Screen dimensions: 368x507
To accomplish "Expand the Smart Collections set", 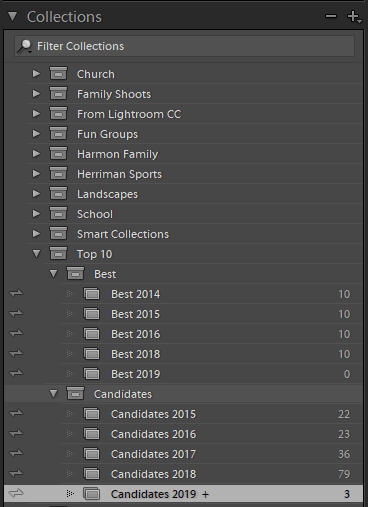I will point(36,234).
